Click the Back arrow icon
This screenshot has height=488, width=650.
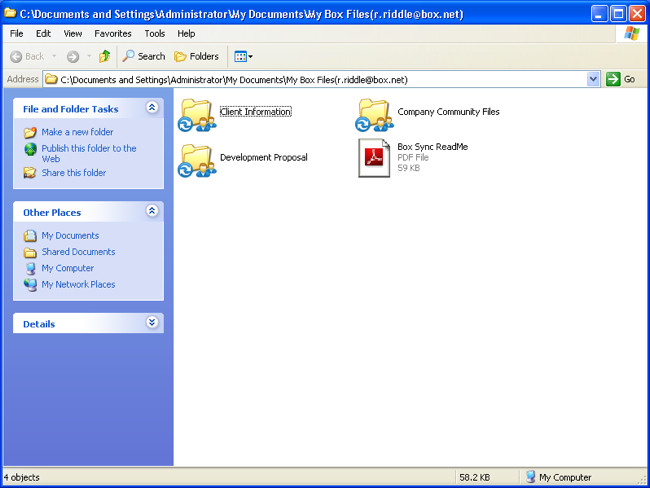16,56
